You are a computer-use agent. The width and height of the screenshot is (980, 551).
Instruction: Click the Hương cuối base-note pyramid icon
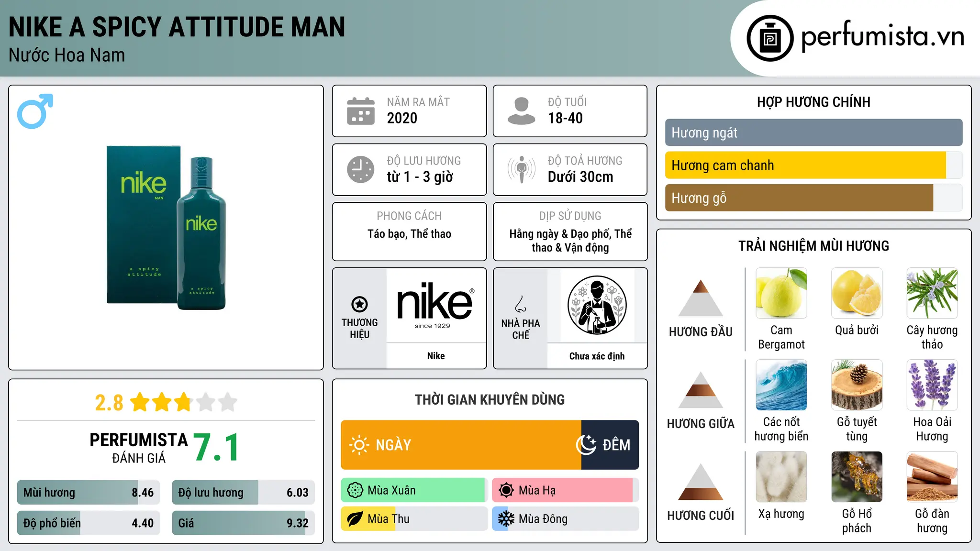[701, 482]
